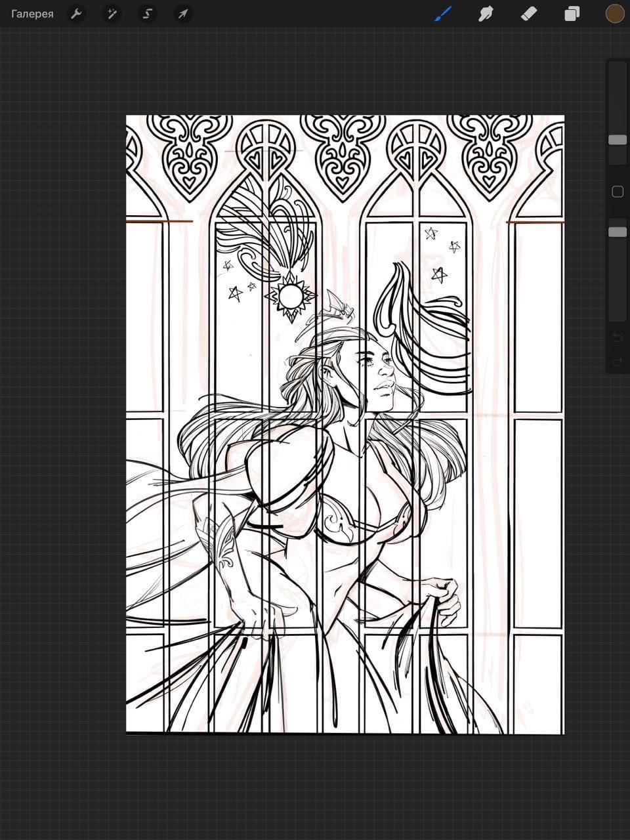Undo last action with the sidebar arrow
This screenshot has width=630, height=840.
pyautogui.click(x=617, y=338)
